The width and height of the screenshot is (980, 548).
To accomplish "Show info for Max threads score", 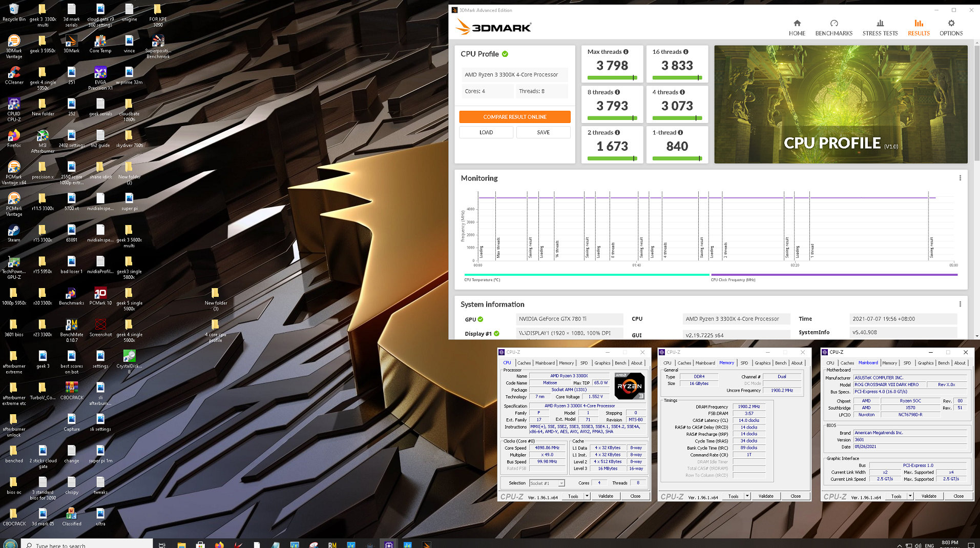I will tap(626, 52).
